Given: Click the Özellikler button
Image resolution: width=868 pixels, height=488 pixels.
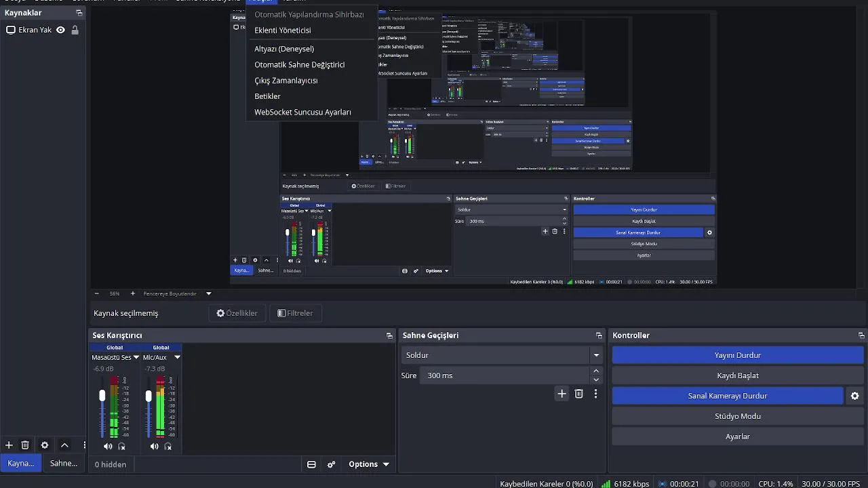Looking at the screenshot, I should click(237, 313).
